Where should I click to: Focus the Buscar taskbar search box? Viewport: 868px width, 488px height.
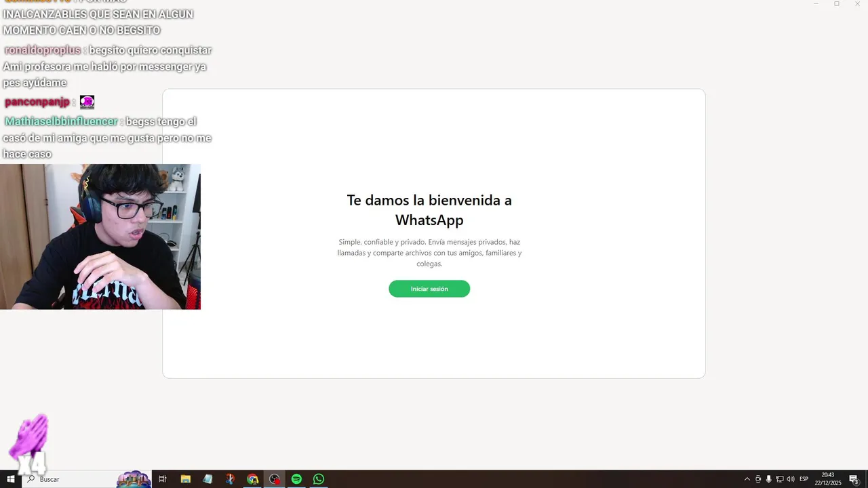click(x=87, y=479)
